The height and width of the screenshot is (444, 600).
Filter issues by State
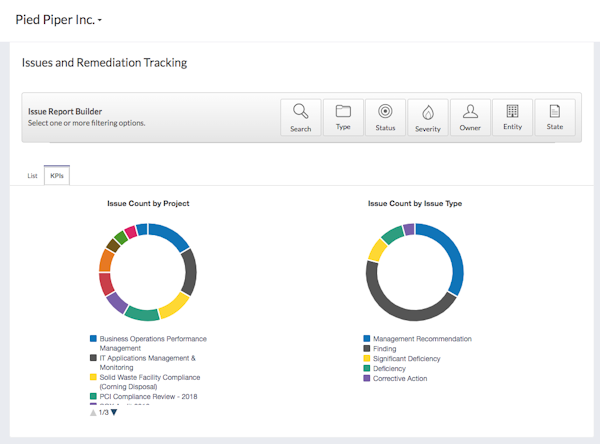click(x=554, y=118)
